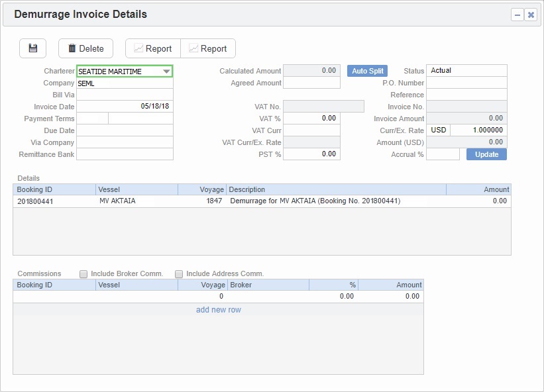Click the Save diskette icon
Screen dimensions: 544x392
click(32, 48)
